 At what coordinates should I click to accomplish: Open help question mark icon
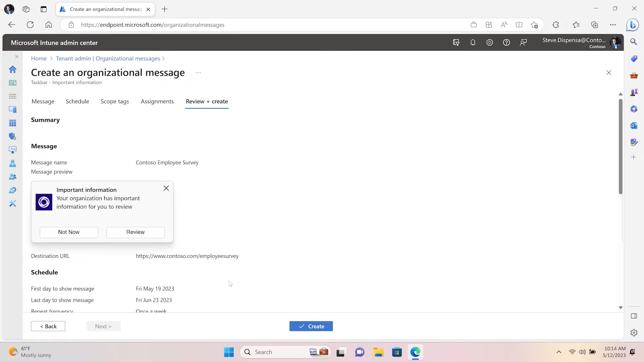(x=506, y=43)
